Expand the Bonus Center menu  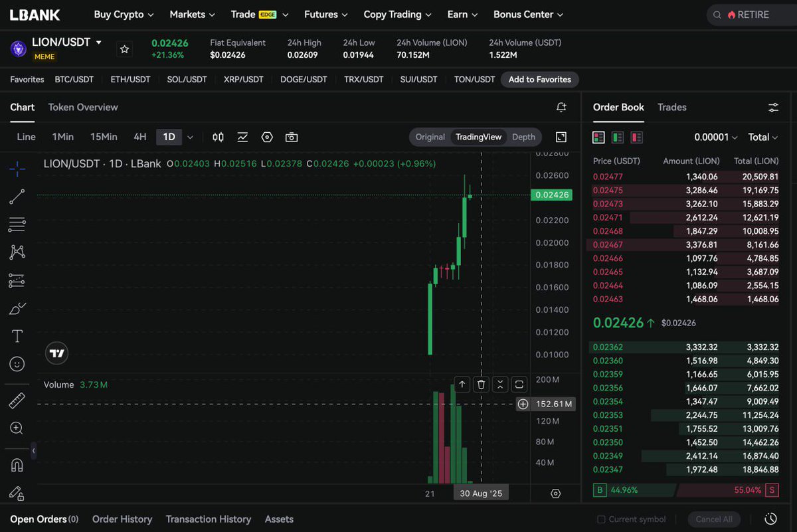coord(528,15)
